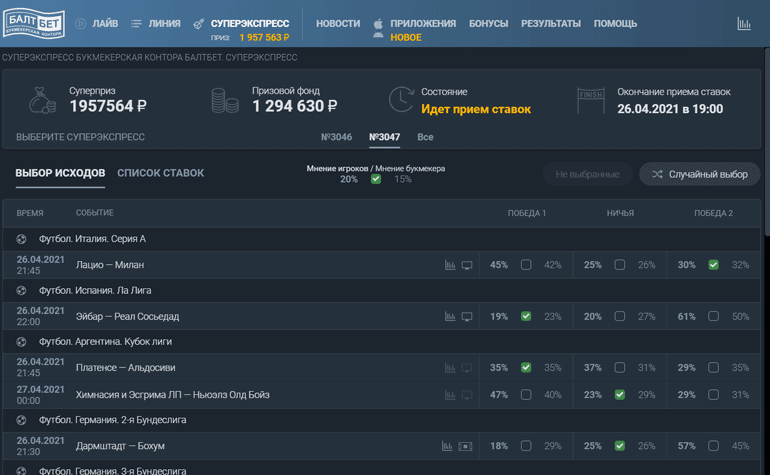Check Ничья for Платенсе — Альдосиви
The image size is (770, 475).
pos(620,367)
